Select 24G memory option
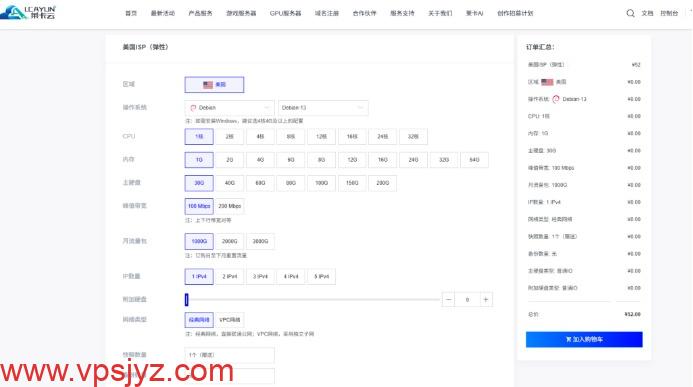This screenshot has width=693, height=387. coord(413,160)
